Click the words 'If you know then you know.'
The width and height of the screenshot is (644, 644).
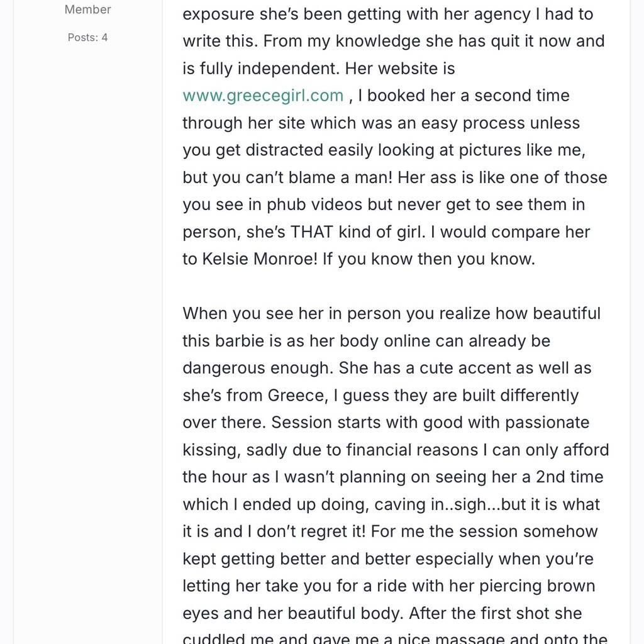pyautogui.click(x=429, y=259)
